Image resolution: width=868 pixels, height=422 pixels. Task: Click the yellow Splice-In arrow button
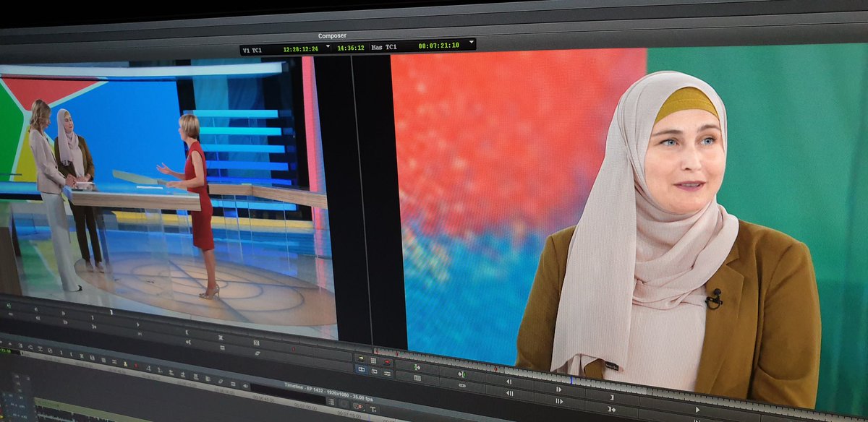point(361,358)
